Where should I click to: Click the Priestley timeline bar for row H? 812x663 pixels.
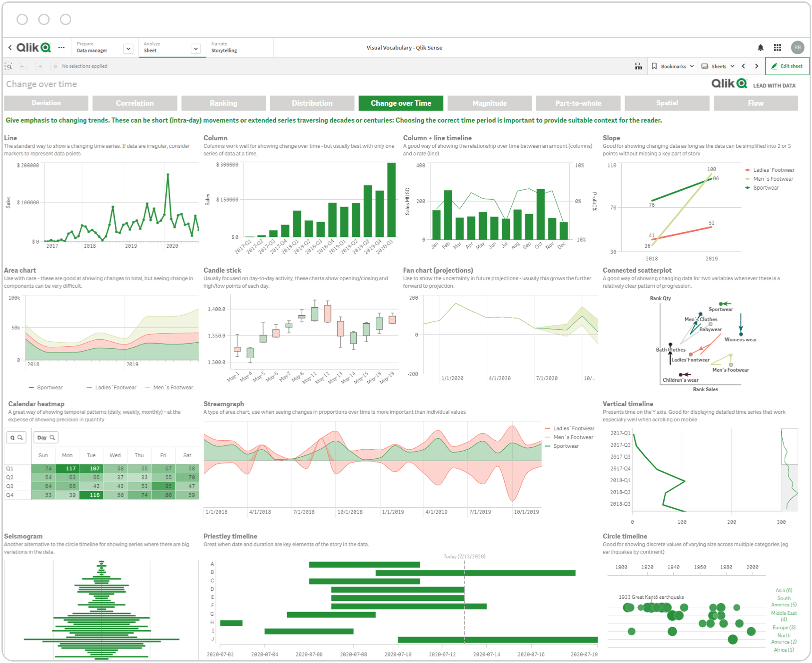[x=231, y=623]
